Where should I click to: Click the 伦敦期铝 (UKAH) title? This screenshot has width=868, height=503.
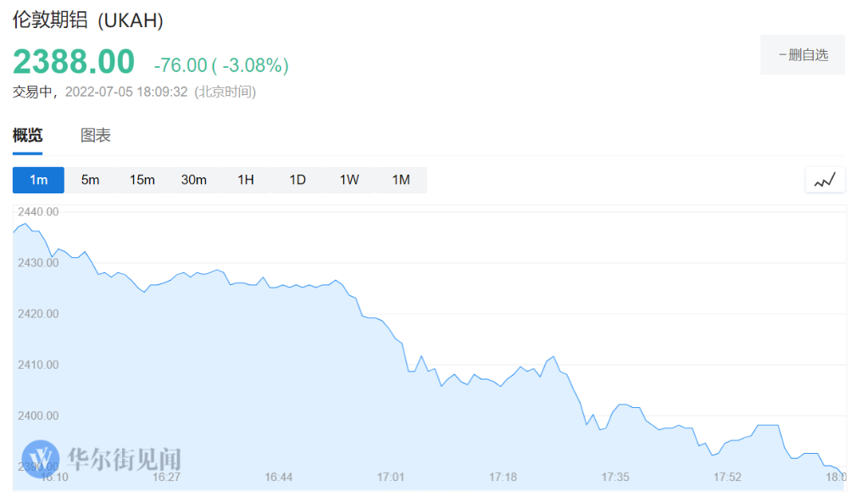coord(87,21)
